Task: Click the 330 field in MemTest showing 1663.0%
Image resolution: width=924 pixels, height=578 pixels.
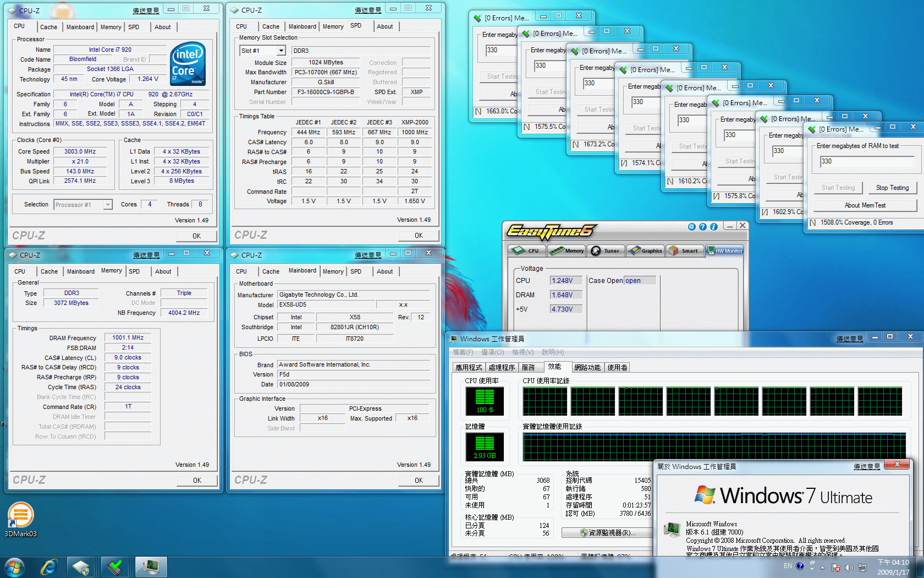Action: tap(501, 50)
